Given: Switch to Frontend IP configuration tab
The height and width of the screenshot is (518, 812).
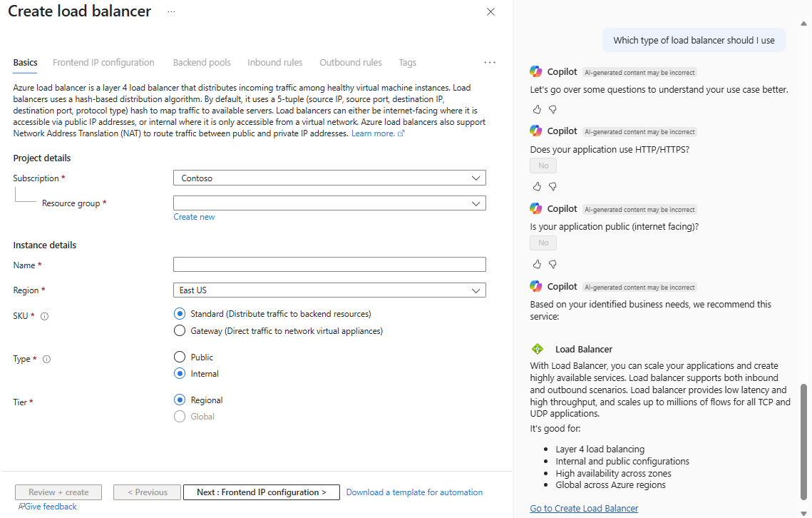Looking at the screenshot, I should [x=103, y=63].
